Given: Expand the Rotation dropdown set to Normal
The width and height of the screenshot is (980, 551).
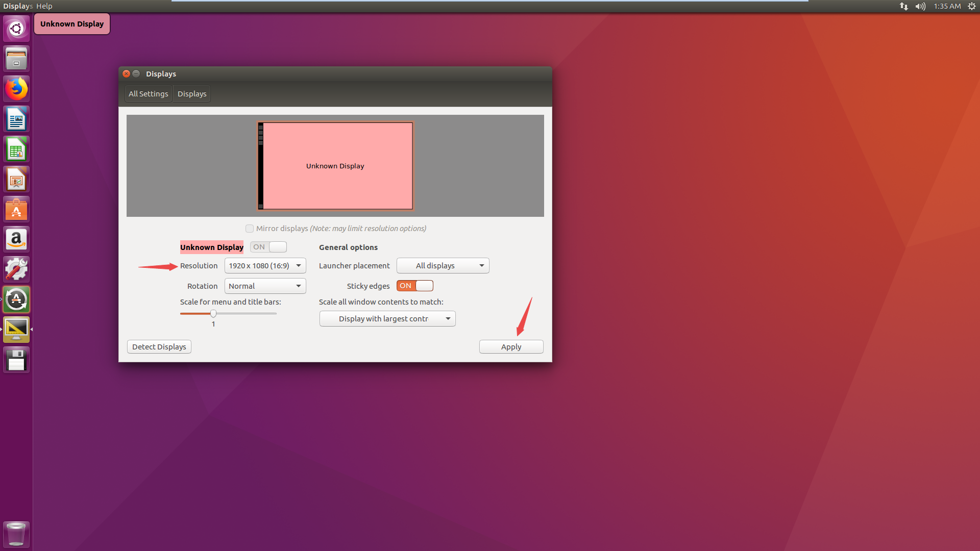Looking at the screenshot, I should click(265, 286).
